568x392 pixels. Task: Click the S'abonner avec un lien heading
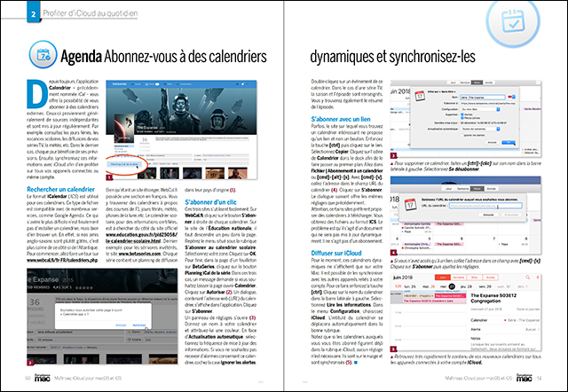[x=341, y=119]
